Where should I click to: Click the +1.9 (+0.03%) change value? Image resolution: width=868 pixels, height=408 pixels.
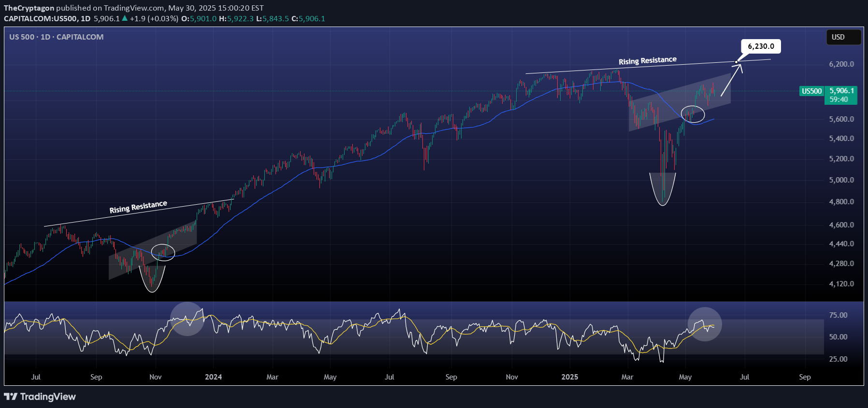pyautogui.click(x=154, y=18)
